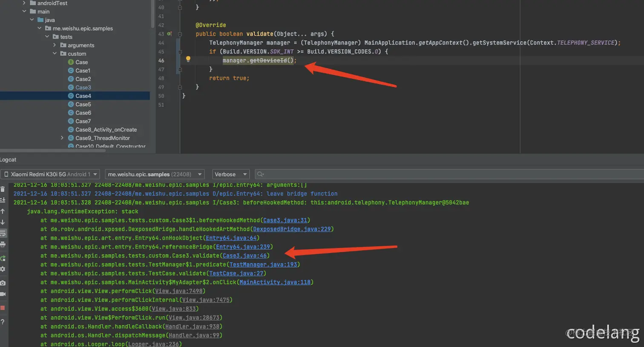Select Case8_Activity_onCreate in the tree
This screenshot has width=644, height=347.
pyautogui.click(x=106, y=129)
